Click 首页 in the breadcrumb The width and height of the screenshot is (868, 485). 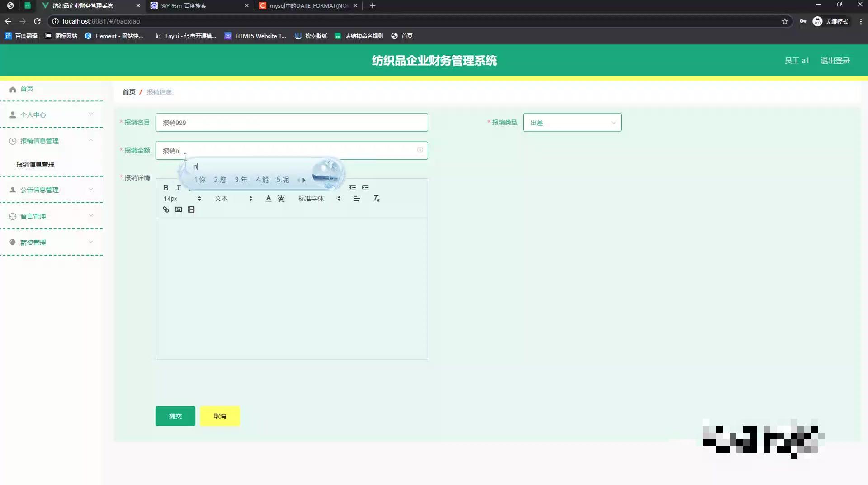[129, 92]
